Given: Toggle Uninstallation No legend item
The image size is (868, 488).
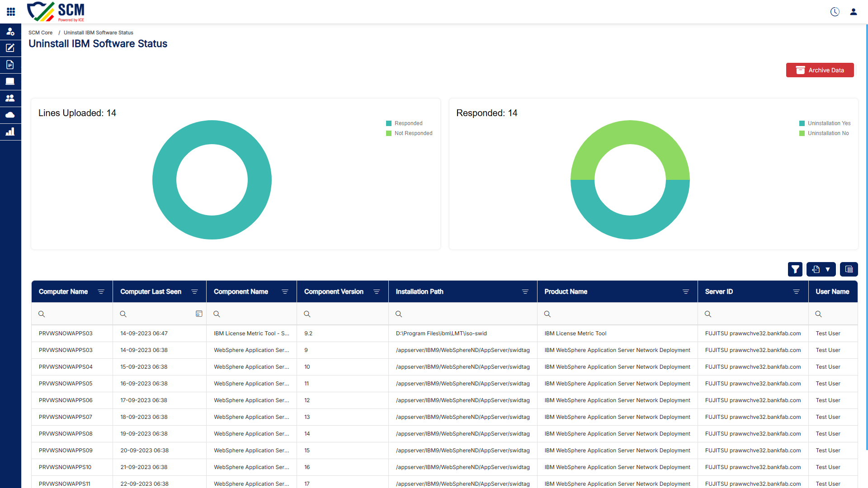Looking at the screenshot, I should [x=824, y=133].
